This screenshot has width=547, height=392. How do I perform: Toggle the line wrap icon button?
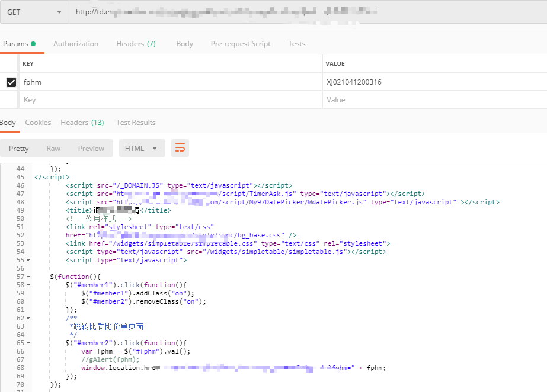pos(180,148)
